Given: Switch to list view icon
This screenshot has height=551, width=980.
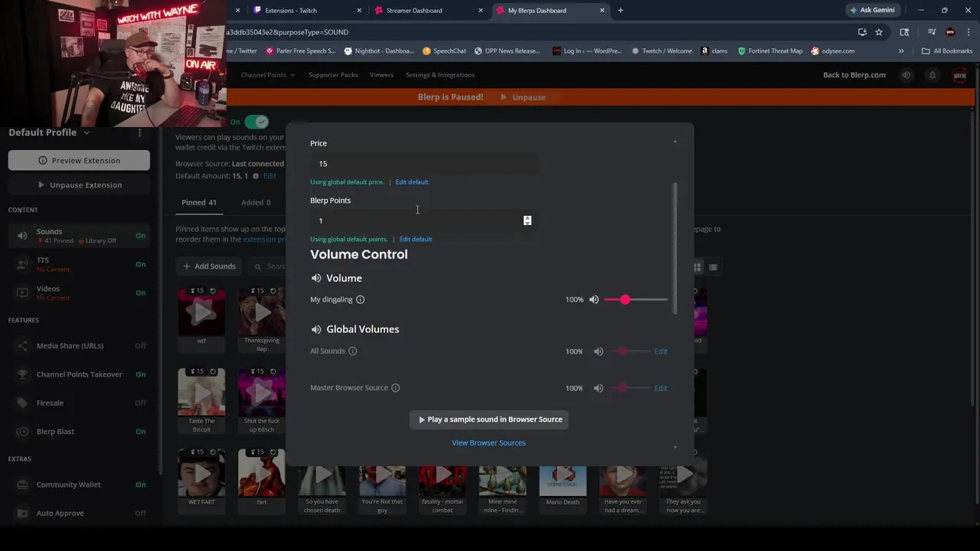Looking at the screenshot, I should (x=713, y=267).
